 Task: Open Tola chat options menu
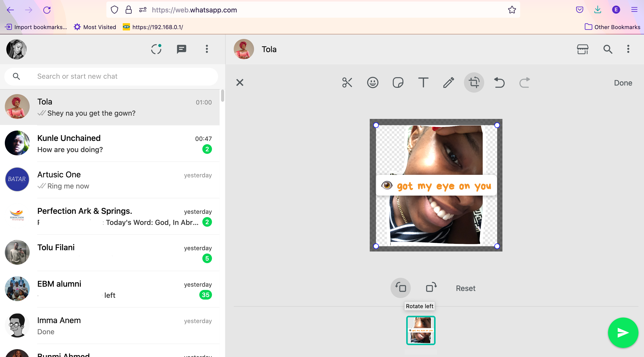point(628,49)
